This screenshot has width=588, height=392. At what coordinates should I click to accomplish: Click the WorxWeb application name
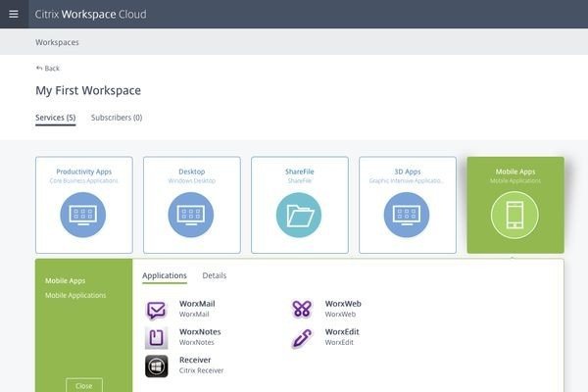point(343,304)
